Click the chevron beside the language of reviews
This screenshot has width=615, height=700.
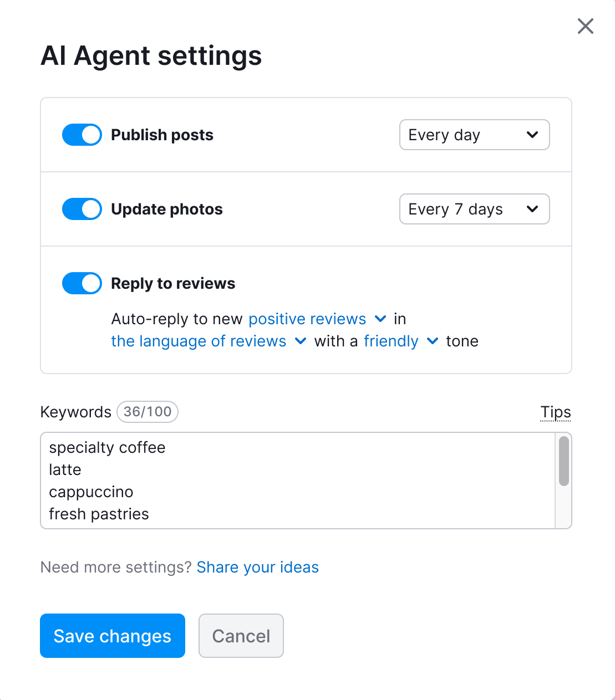(x=300, y=341)
